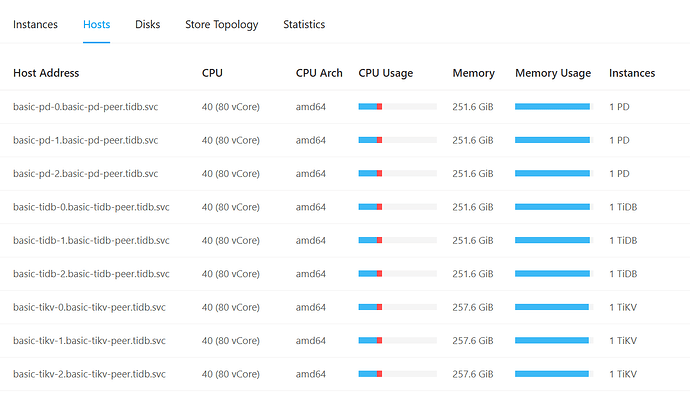The image size is (690, 414).
Task: Click the CPU Usage column header
Action: (385, 73)
